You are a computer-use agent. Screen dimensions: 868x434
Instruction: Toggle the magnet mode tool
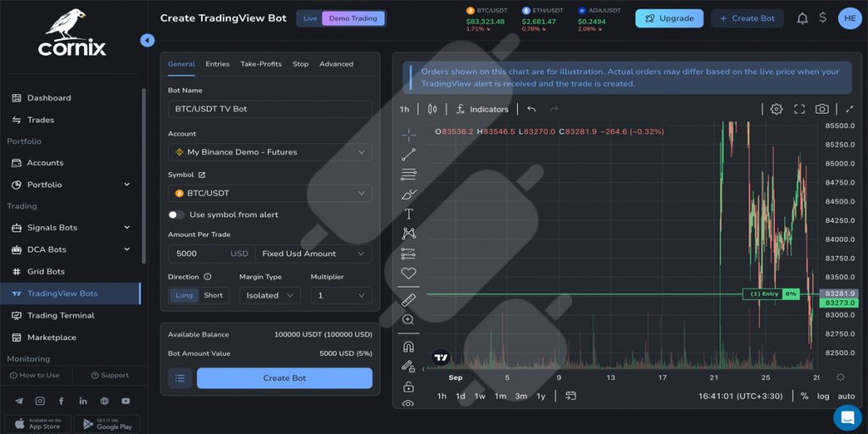tap(409, 347)
